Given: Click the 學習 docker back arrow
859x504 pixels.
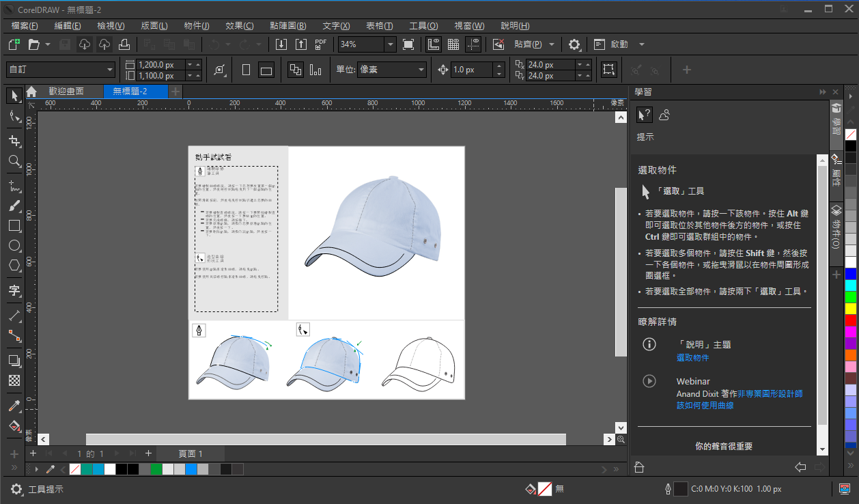Looking at the screenshot, I should click(x=801, y=468).
